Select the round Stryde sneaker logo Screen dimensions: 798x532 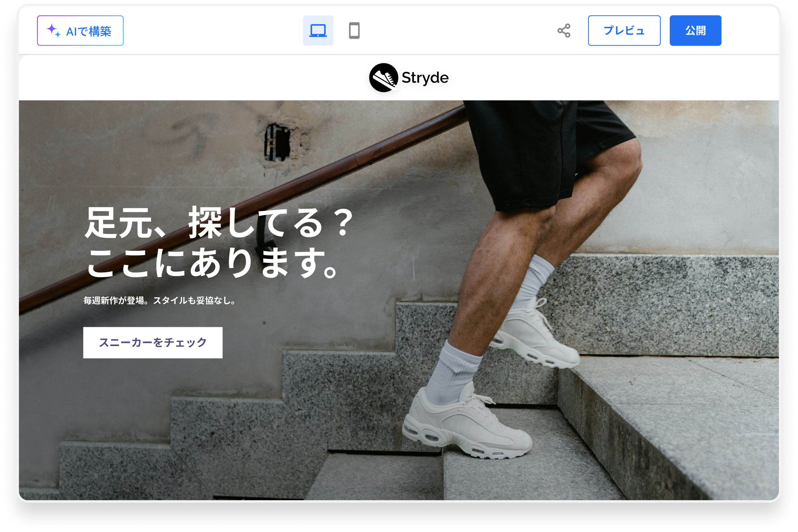[x=383, y=78]
